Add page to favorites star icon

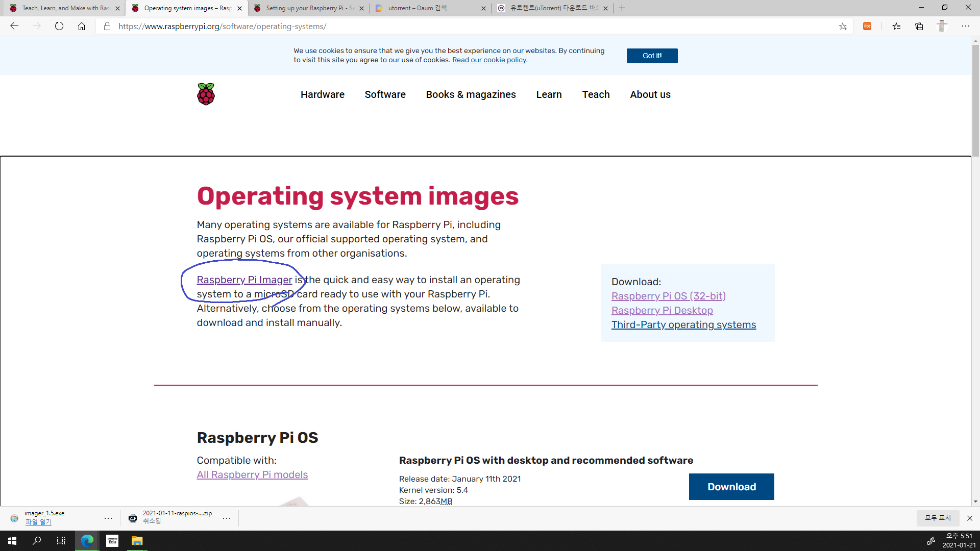point(843,26)
